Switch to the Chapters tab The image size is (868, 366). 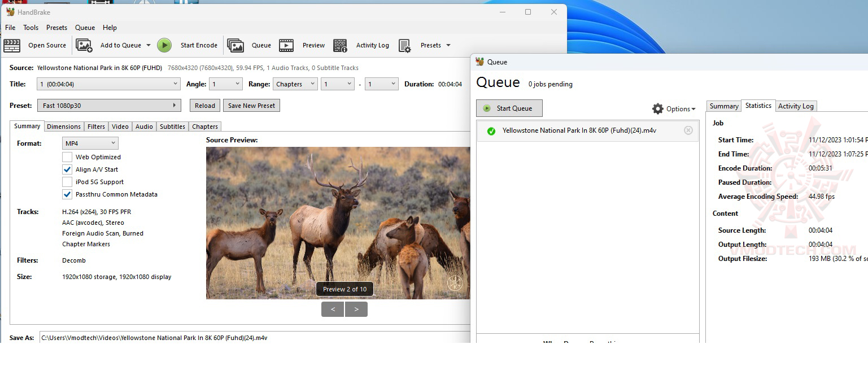pyautogui.click(x=205, y=127)
